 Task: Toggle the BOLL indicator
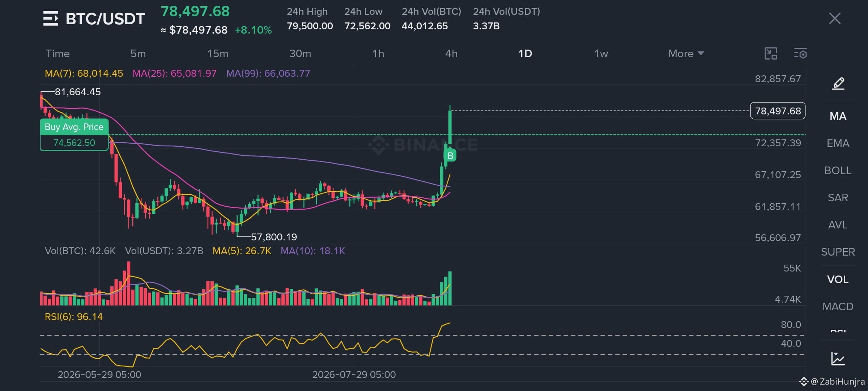point(838,171)
